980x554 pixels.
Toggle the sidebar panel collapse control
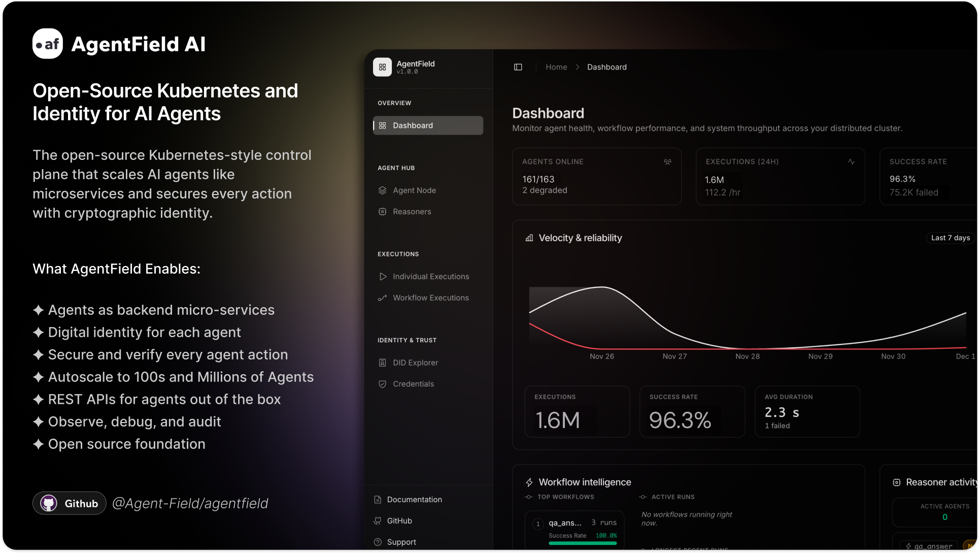518,67
